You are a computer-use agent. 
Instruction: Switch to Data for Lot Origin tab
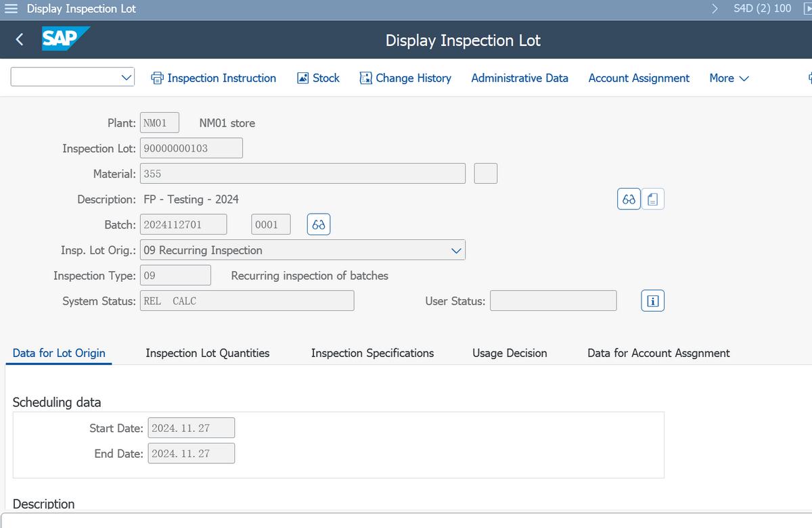pos(59,353)
